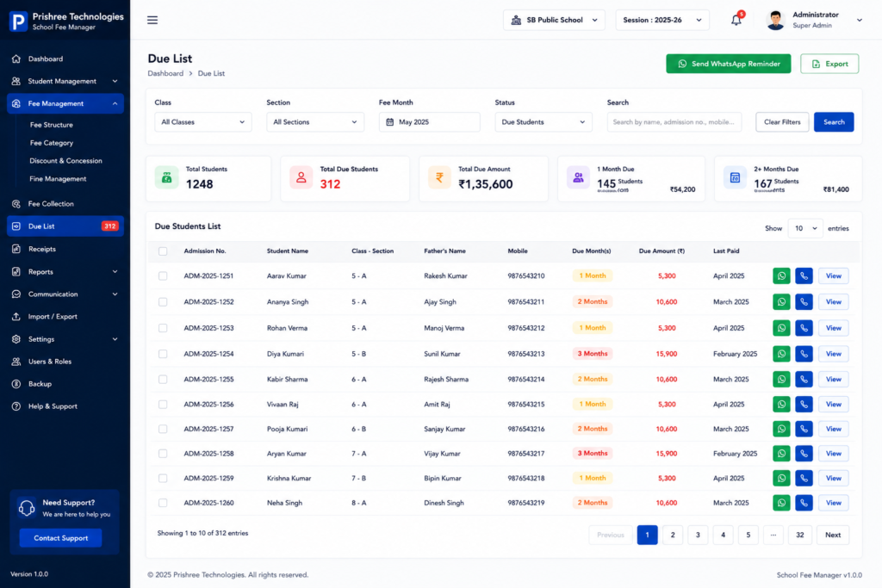This screenshot has width=882, height=588.
Task: Click WhatsApp icon for Aarav Kumar row
Action: click(781, 276)
